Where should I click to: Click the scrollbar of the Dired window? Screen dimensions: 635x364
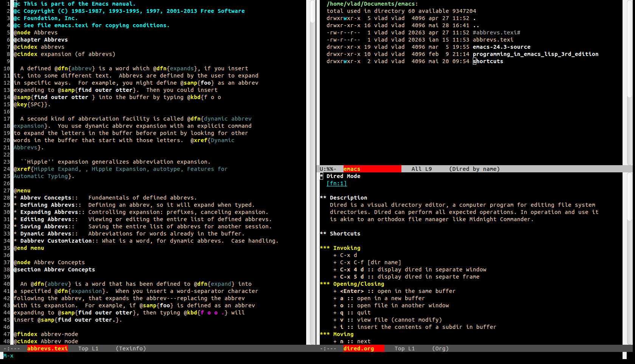pyautogui.click(x=629, y=82)
